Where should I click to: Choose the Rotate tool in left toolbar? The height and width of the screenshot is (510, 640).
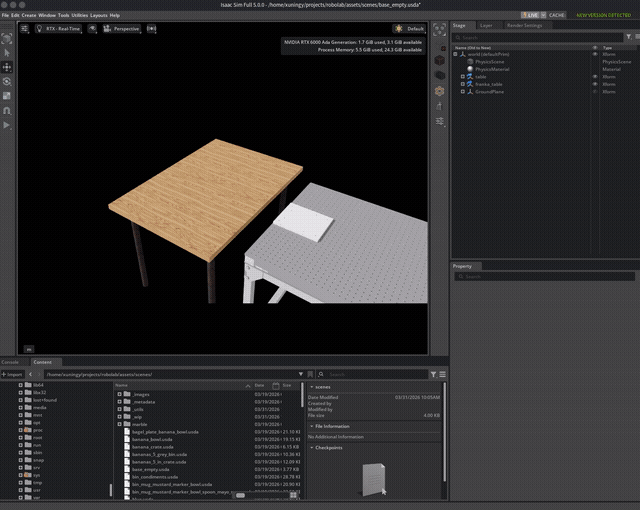click(8, 81)
